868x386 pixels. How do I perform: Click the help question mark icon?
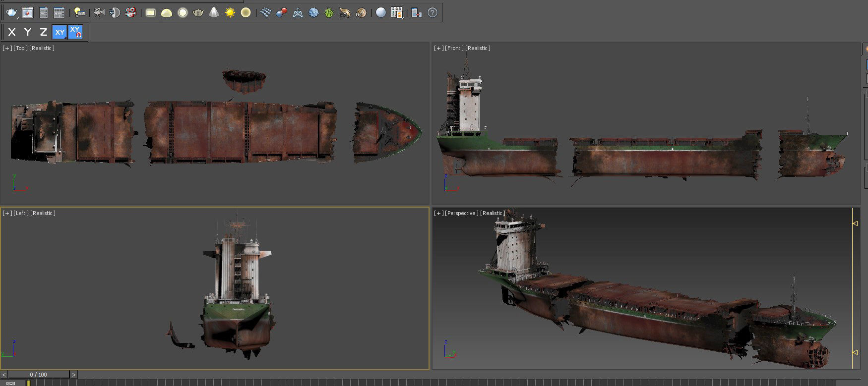(433, 12)
